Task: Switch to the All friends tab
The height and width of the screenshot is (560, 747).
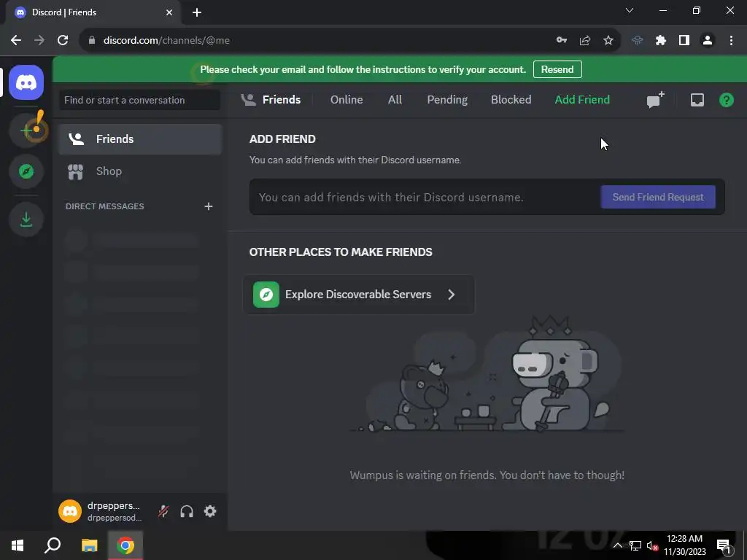Action: coord(395,99)
